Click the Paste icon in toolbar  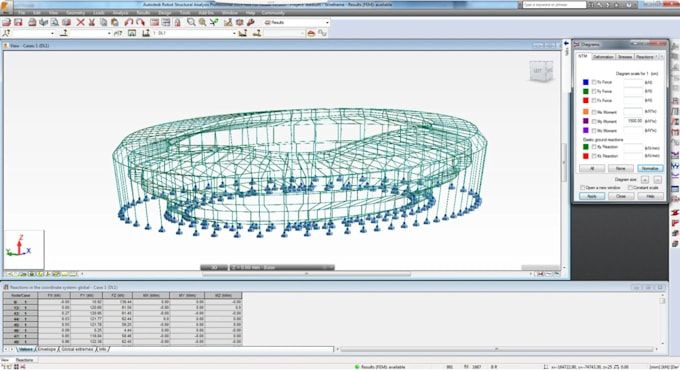115,22
